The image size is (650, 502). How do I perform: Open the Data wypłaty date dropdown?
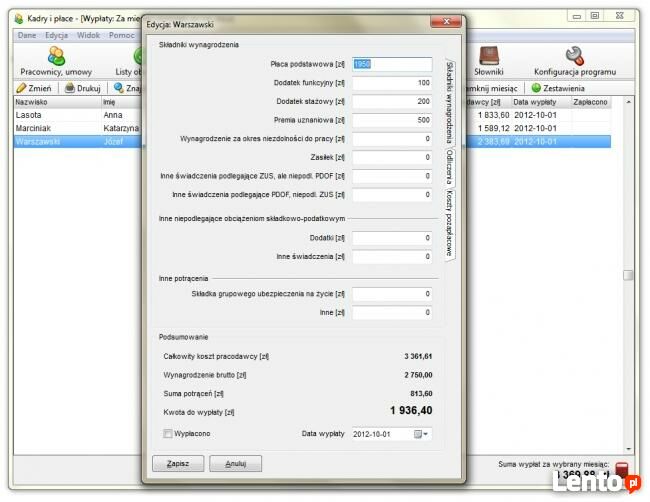point(421,434)
